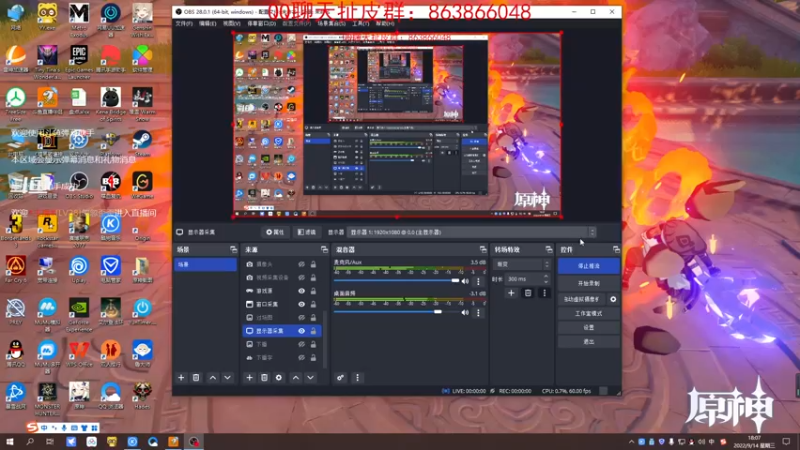Screen dimensions: 800x450
Task: Pop out the Controls dock panel
Action: [x=616, y=249]
